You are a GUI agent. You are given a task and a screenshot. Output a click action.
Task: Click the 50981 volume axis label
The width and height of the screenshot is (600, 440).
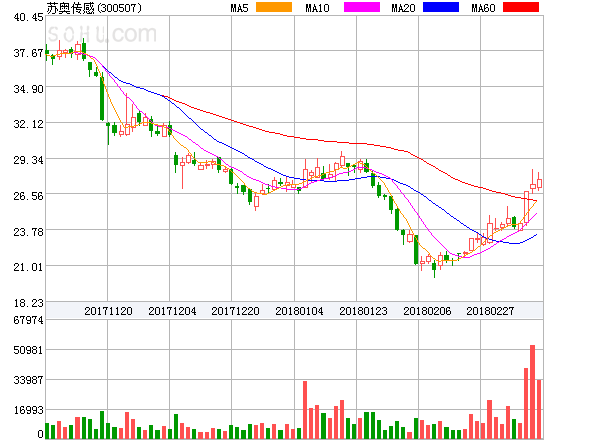[28, 350]
